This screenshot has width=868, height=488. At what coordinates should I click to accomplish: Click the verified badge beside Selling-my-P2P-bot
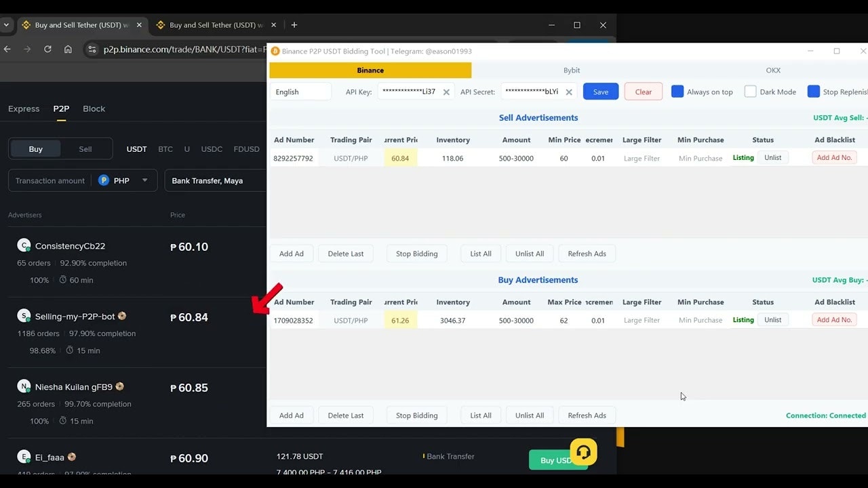[122, 316]
